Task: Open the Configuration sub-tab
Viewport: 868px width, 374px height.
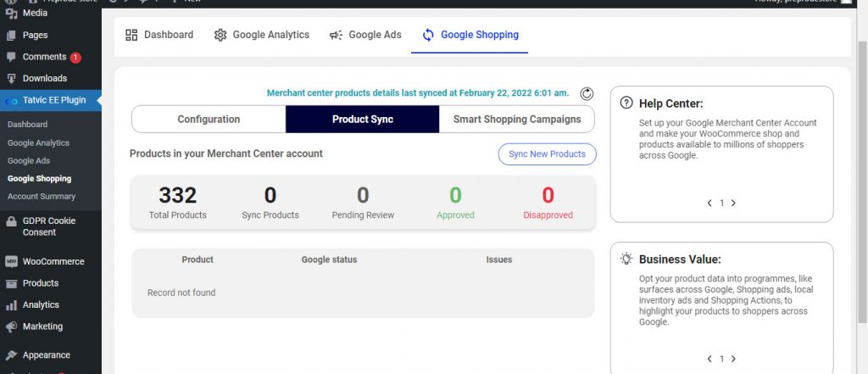Action: 209,119
